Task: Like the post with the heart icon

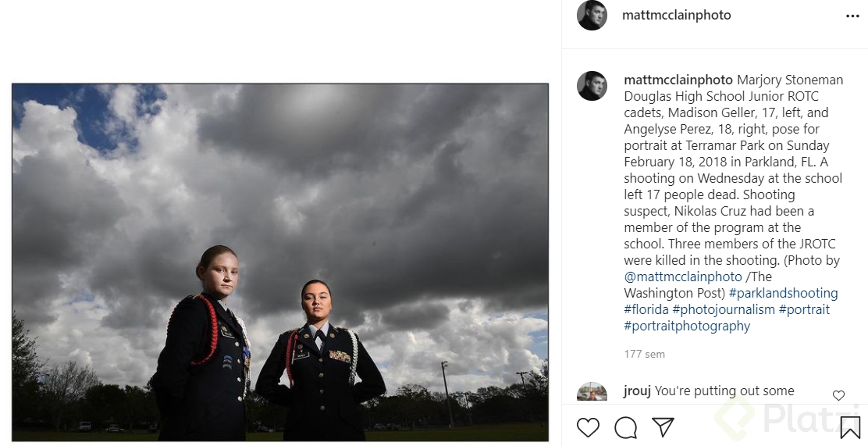Action: coord(588,428)
